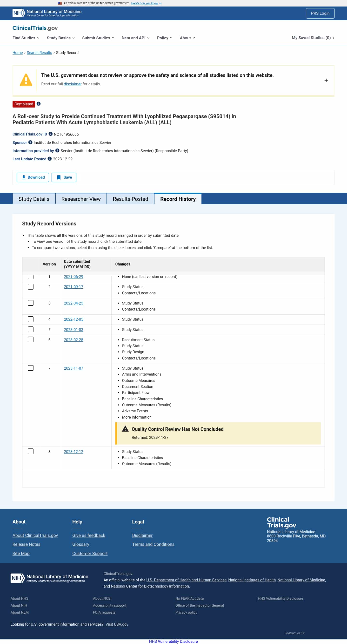Viewport: 347px width, 644px height.
Task: Expand 'Here's how you know' details
Action: point(146,3)
